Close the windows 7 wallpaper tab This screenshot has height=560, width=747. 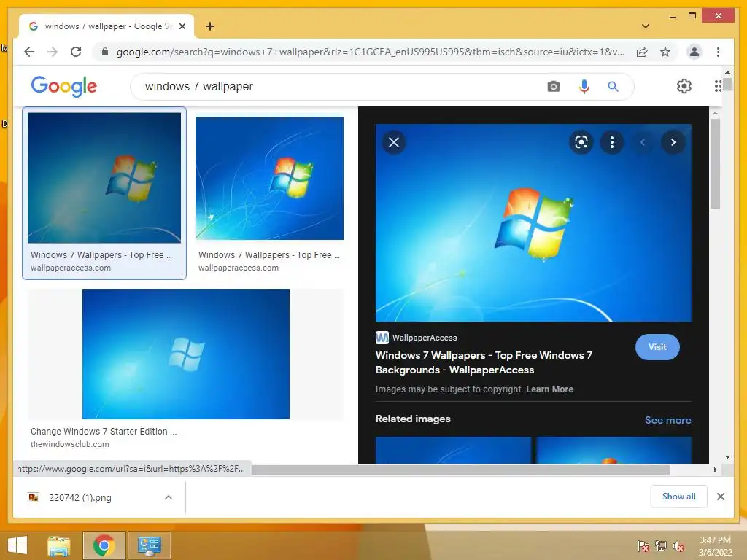click(x=182, y=26)
